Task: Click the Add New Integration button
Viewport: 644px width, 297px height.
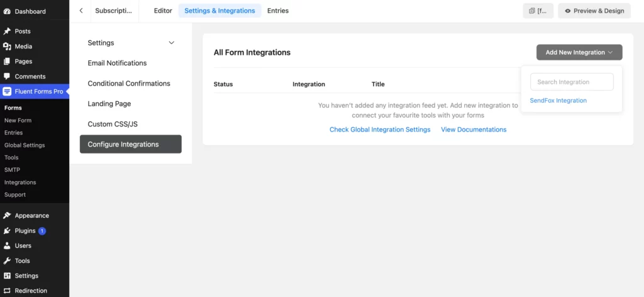Action: coord(579,52)
